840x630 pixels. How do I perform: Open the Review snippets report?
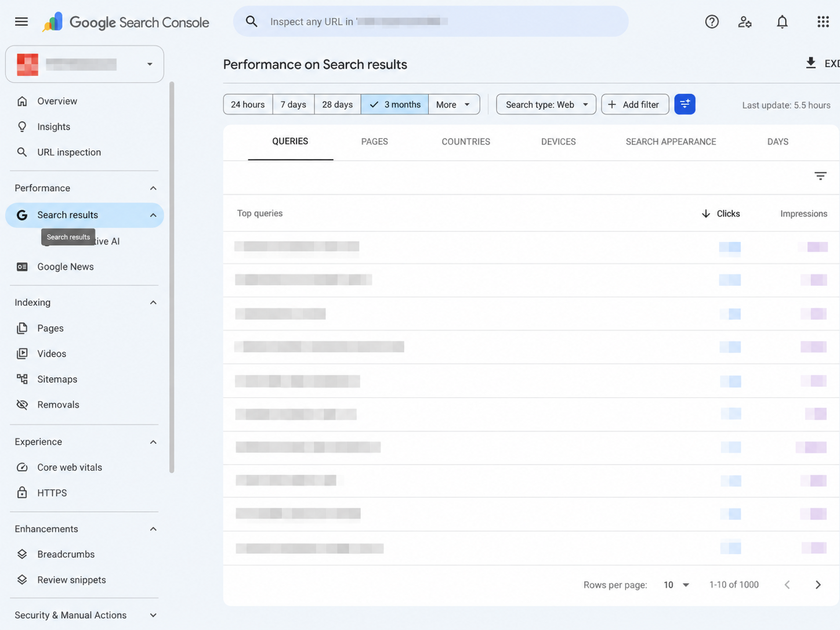coord(71,580)
